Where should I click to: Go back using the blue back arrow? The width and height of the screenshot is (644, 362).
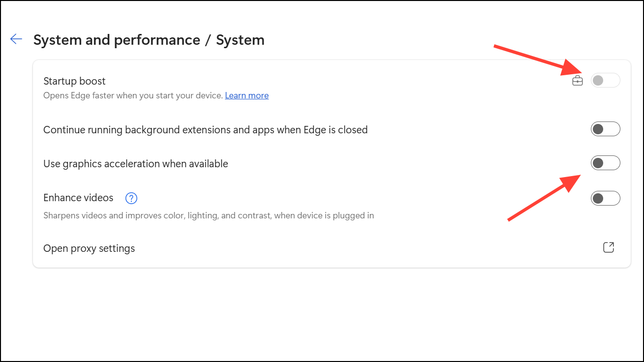16,39
